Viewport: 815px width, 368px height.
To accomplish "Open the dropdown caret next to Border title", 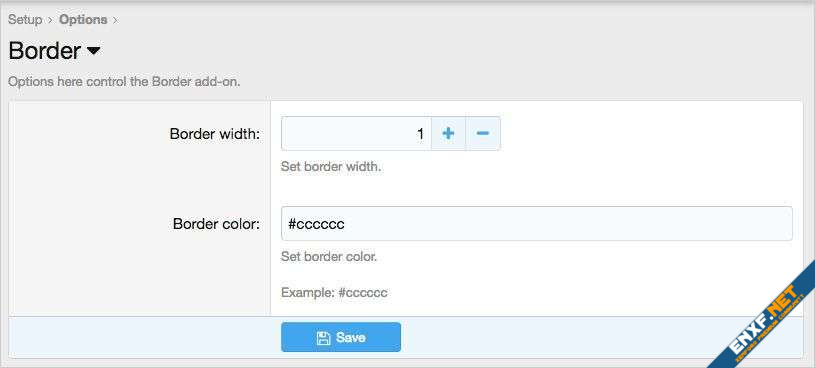I will coord(94,51).
